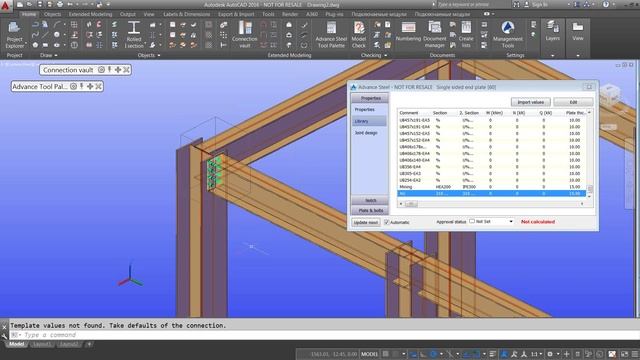Open the annotation scale 1:1 dropdown
The height and width of the screenshot is (360, 640).
(x=536, y=354)
